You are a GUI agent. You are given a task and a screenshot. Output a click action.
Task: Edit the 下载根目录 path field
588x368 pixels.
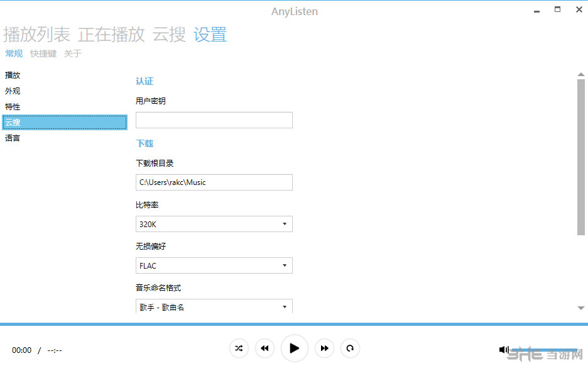tap(214, 182)
